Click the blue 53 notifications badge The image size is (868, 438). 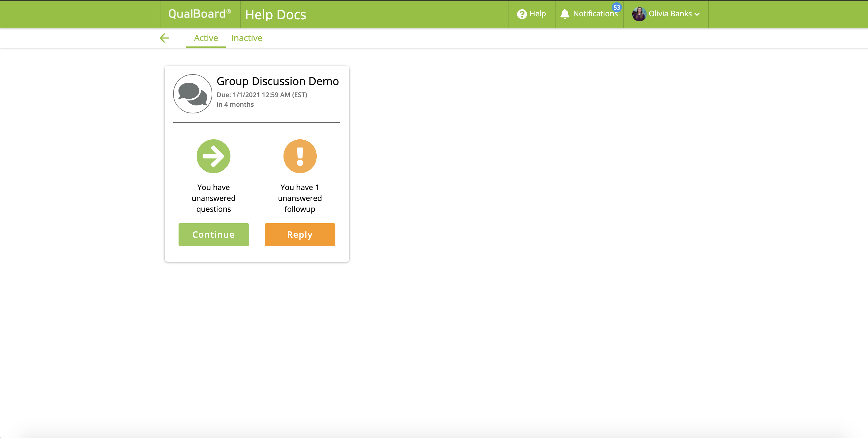click(616, 8)
